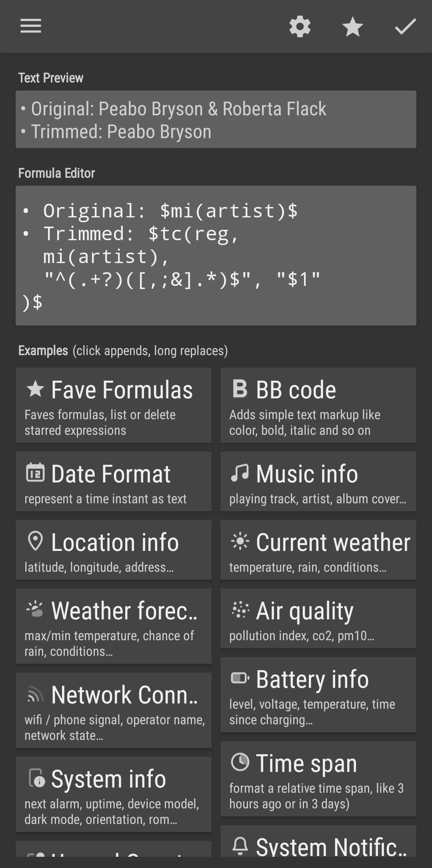The height and width of the screenshot is (868, 432).
Task: Click the Music info note icon
Action: 240,473
